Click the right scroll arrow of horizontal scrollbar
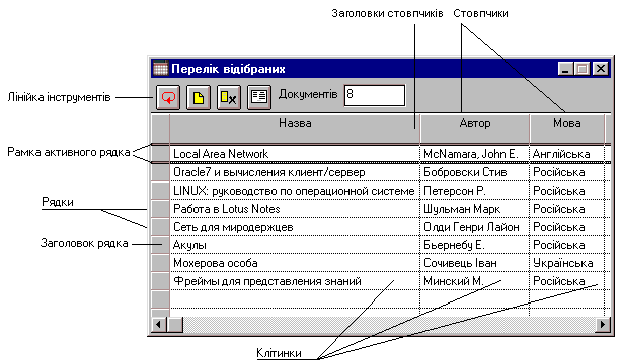 603,325
